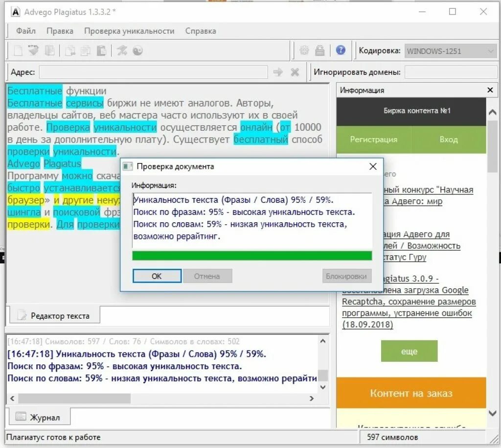The height and width of the screenshot is (448, 501).
Task: Click the Проверка документа dialog title icon
Action: [x=128, y=166]
